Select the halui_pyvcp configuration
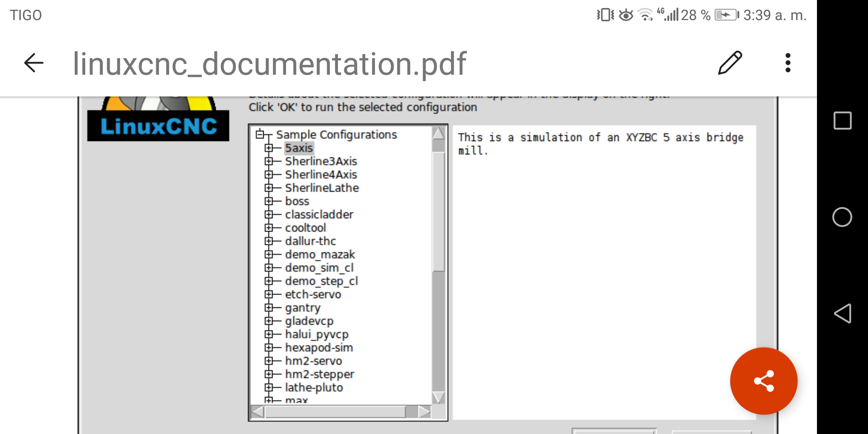This screenshot has height=434, width=868. 317,334
